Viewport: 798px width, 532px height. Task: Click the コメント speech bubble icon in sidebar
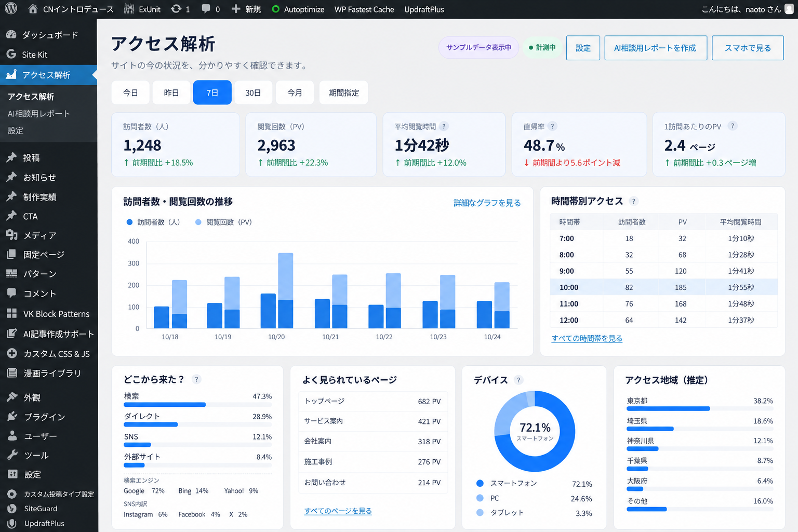tap(11, 293)
